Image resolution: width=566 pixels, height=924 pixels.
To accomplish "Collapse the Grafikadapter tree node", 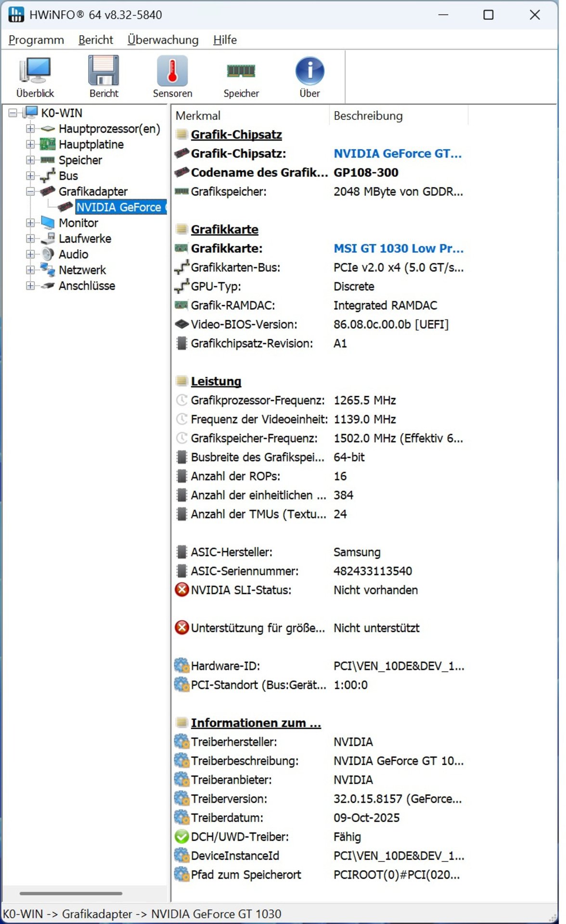I will [x=30, y=192].
